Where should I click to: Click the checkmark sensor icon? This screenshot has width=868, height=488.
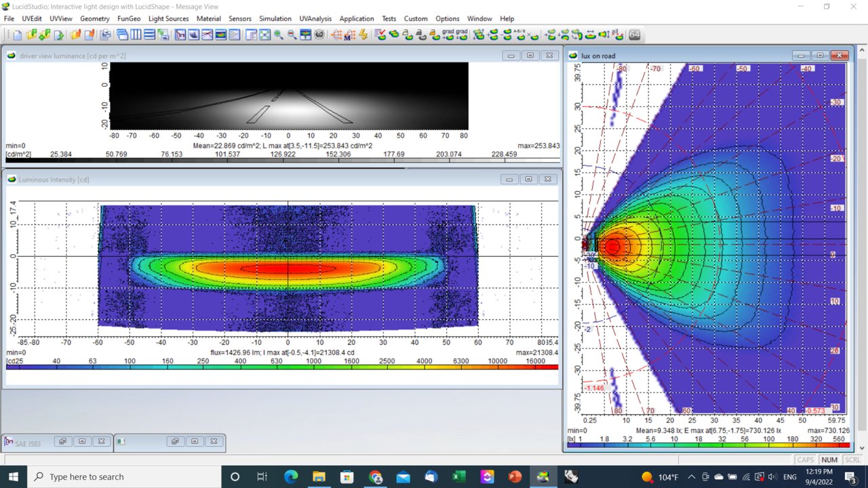380,35
